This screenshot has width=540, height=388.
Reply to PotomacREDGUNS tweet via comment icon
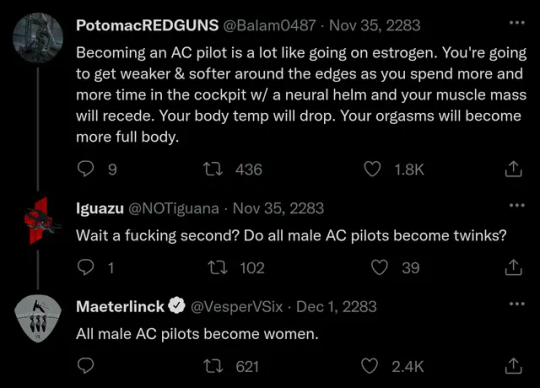coord(85,169)
